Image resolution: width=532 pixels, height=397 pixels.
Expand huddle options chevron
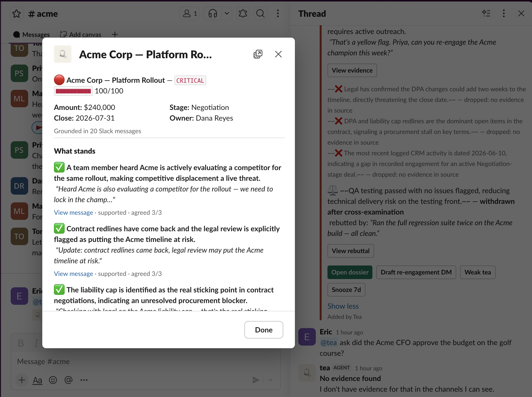(x=227, y=13)
